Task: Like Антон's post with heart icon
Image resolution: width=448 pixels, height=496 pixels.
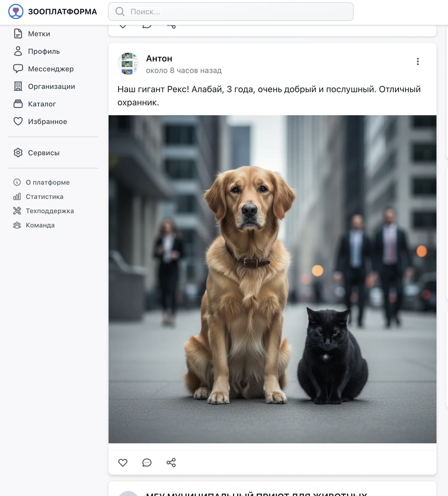Action: tap(123, 463)
